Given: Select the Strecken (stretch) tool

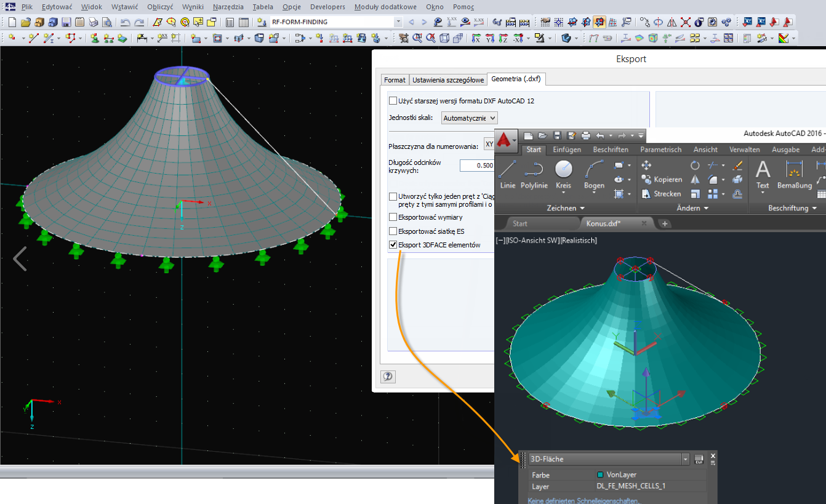Looking at the screenshot, I should (x=662, y=193).
